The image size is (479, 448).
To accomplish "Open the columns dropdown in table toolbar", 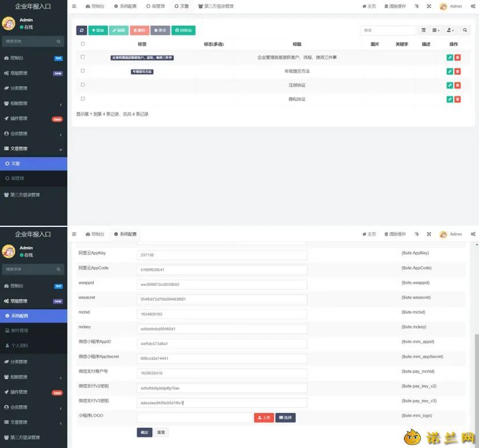I will click(436, 30).
